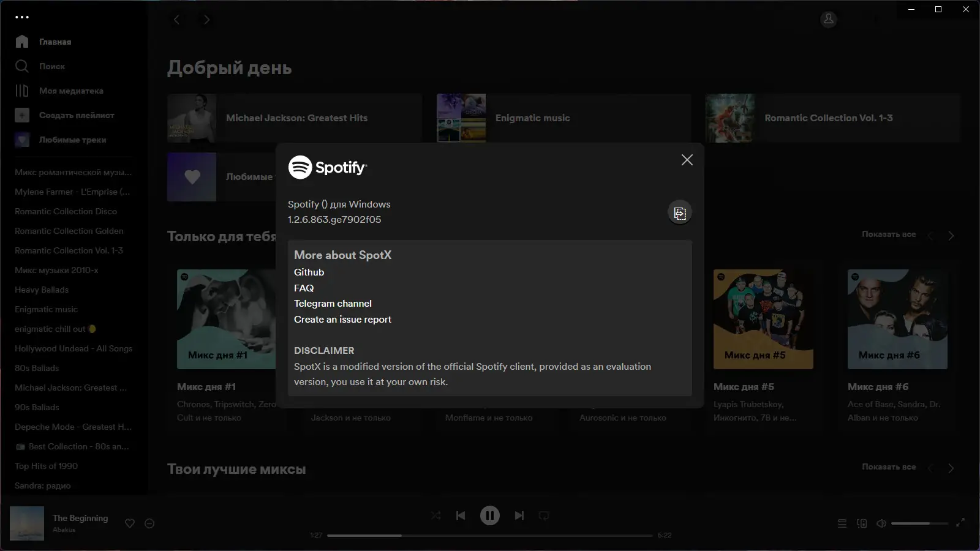Open Enigmatic music shortcut card
This screenshot has height=551, width=980.
click(564, 118)
